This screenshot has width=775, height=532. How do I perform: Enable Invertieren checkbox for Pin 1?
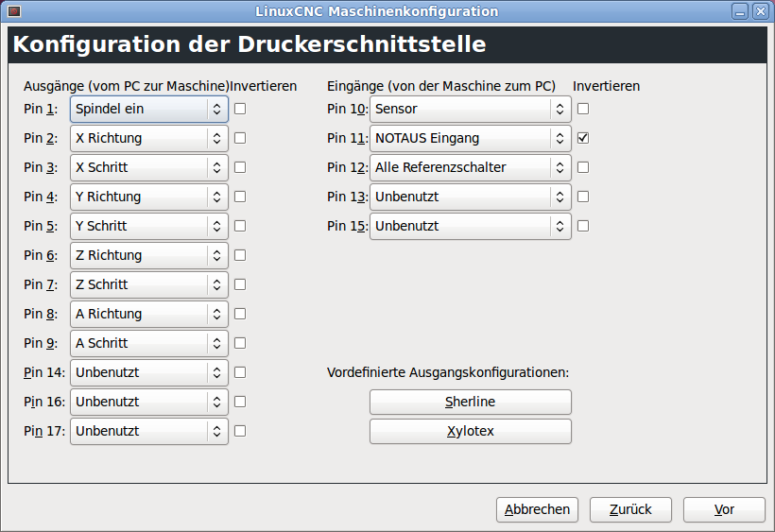click(x=240, y=109)
